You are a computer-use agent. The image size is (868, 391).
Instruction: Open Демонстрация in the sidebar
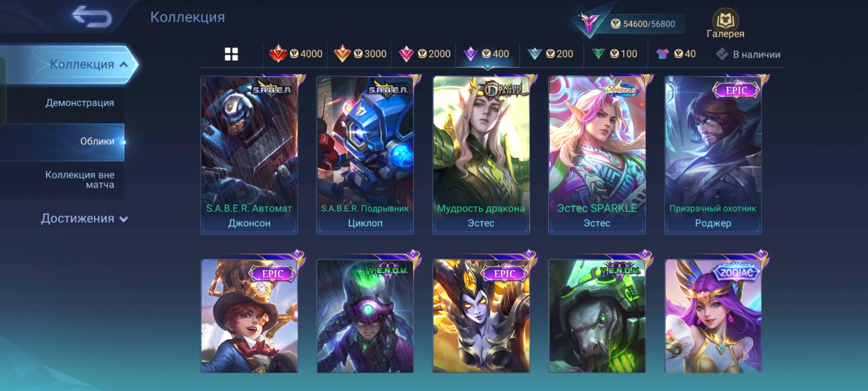(80, 103)
